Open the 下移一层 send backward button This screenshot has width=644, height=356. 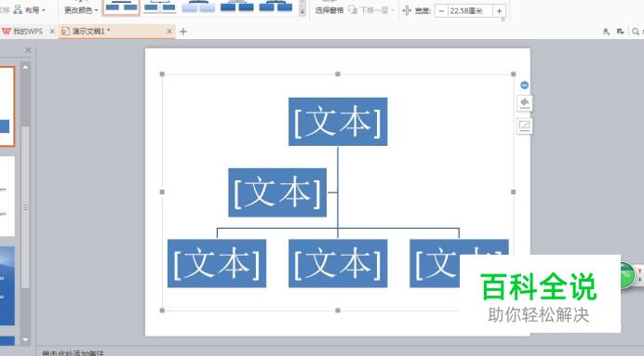371,10
